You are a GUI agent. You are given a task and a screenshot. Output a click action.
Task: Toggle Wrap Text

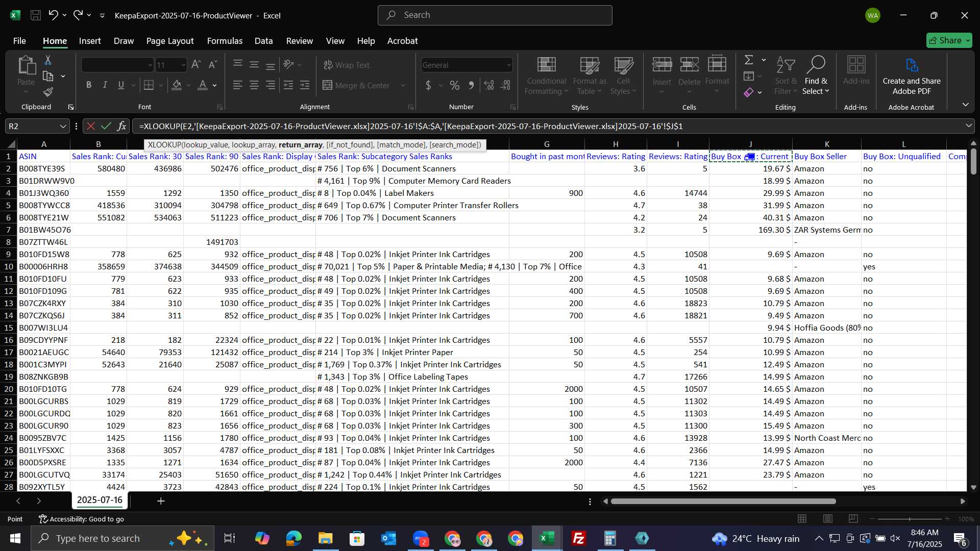coord(347,65)
